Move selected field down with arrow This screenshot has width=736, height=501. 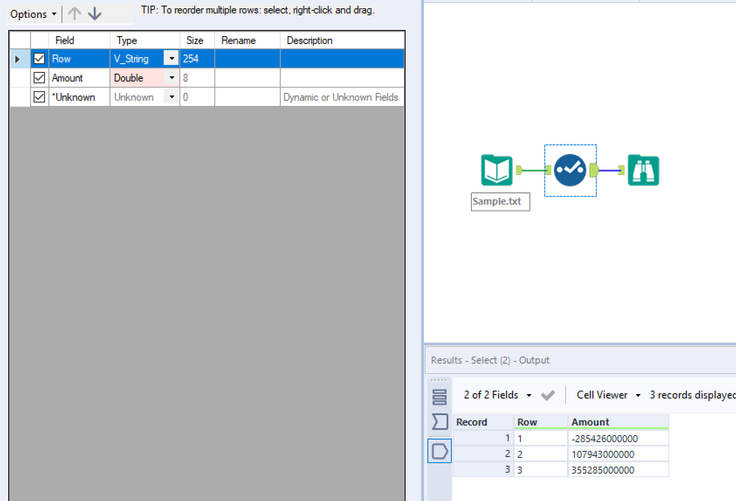pyautogui.click(x=95, y=14)
